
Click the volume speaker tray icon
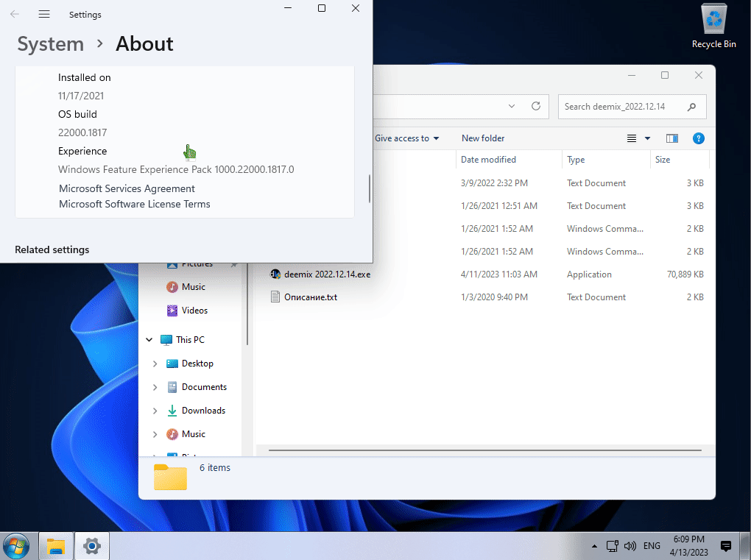[630, 546]
